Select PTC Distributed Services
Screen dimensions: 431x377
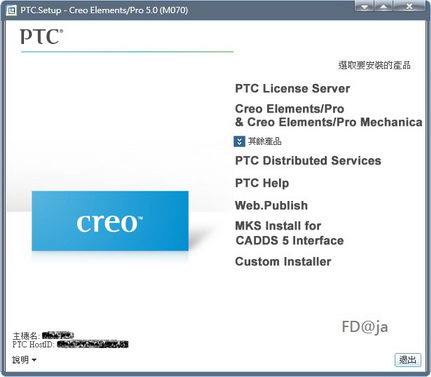point(308,161)
